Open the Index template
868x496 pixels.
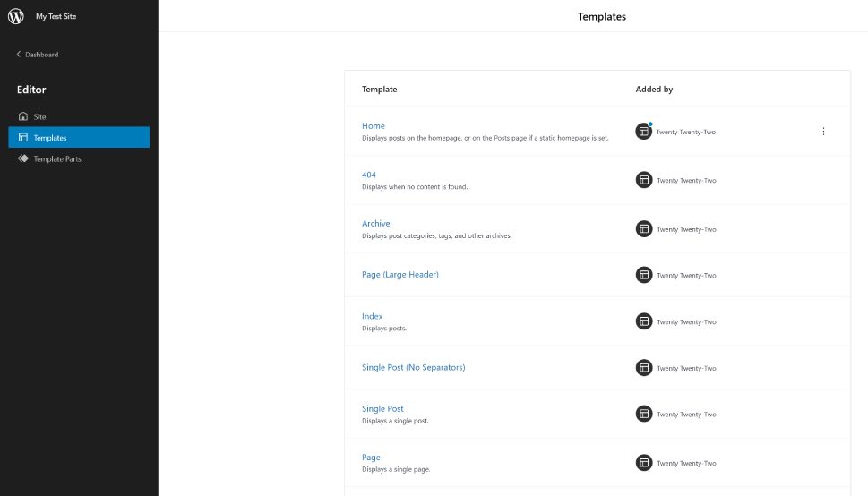(372, 316)
